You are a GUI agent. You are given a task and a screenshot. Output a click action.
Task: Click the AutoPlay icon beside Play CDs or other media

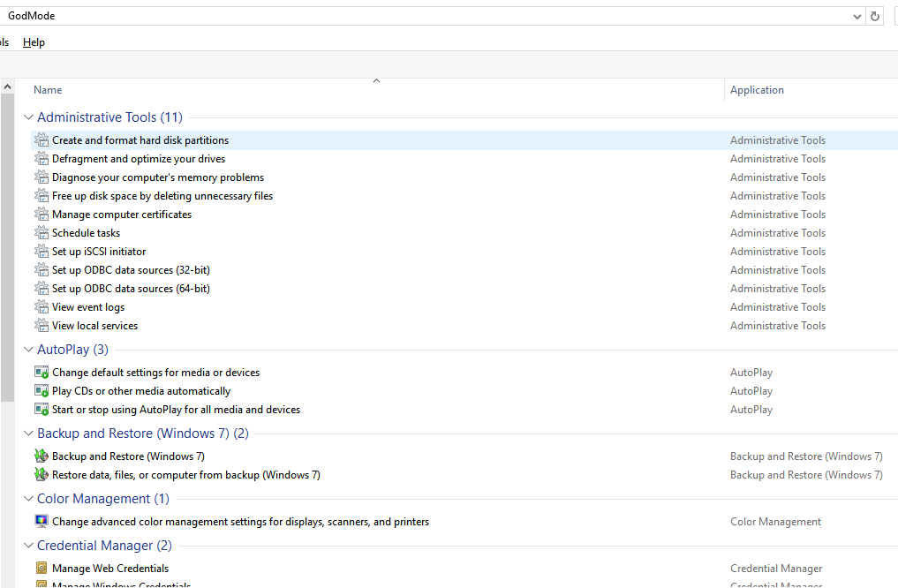[x=42, y=391]
